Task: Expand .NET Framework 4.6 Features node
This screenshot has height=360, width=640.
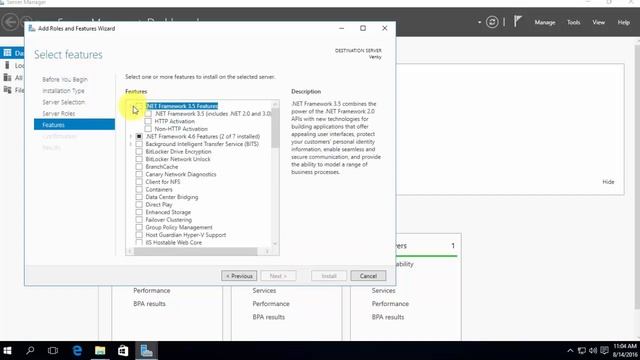Action: point(131,136)
